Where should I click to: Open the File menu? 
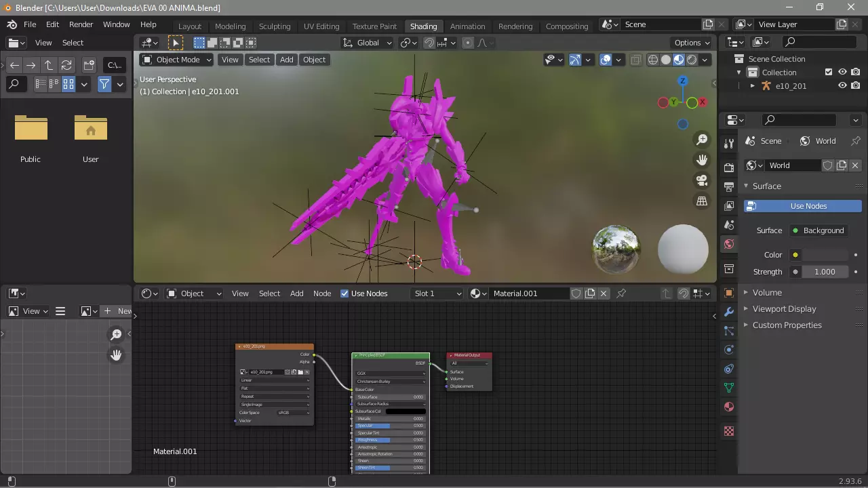point(30,24)
